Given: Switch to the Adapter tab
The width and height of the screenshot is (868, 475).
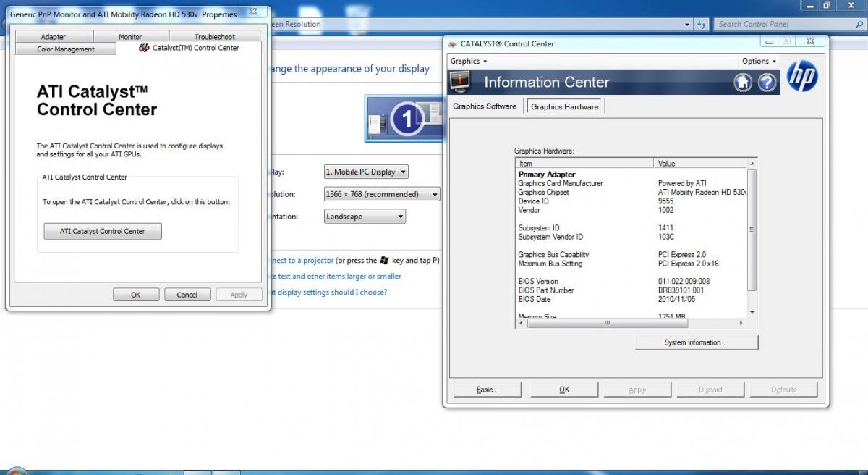Looking at the screenshot, I should [x=53, y=37].
